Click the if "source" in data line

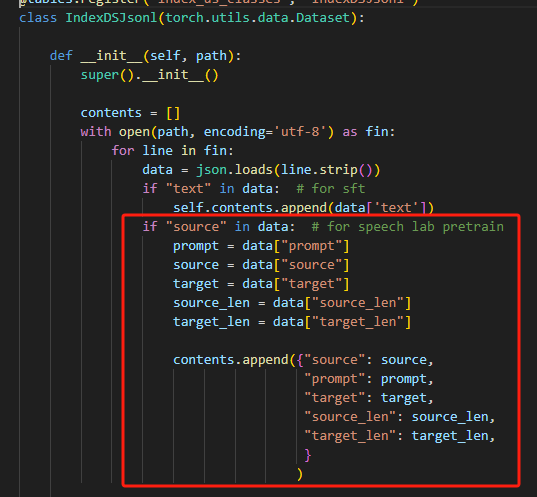point(218,227)
